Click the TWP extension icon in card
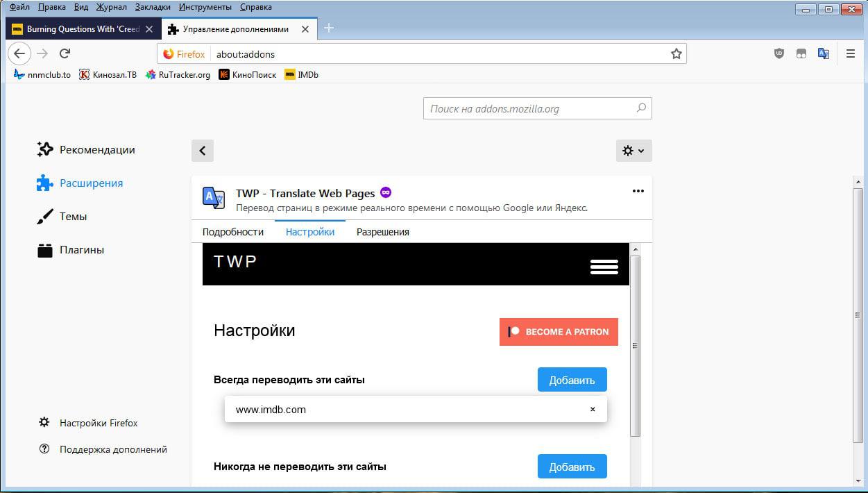Viewport: 868px width, 493px height. coord(214,198)
